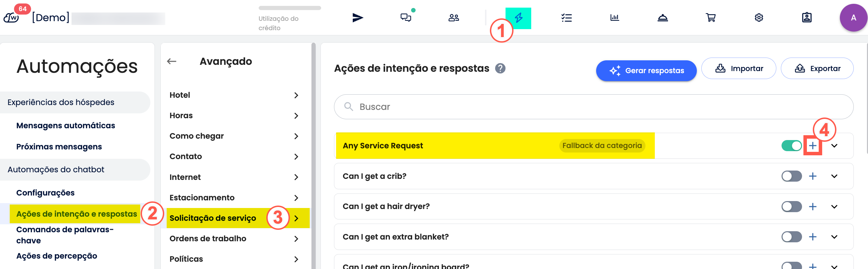The width and height of the screenshot is (868, 269).
Task: Click the help question mark icon
Action: coord(500,69)
